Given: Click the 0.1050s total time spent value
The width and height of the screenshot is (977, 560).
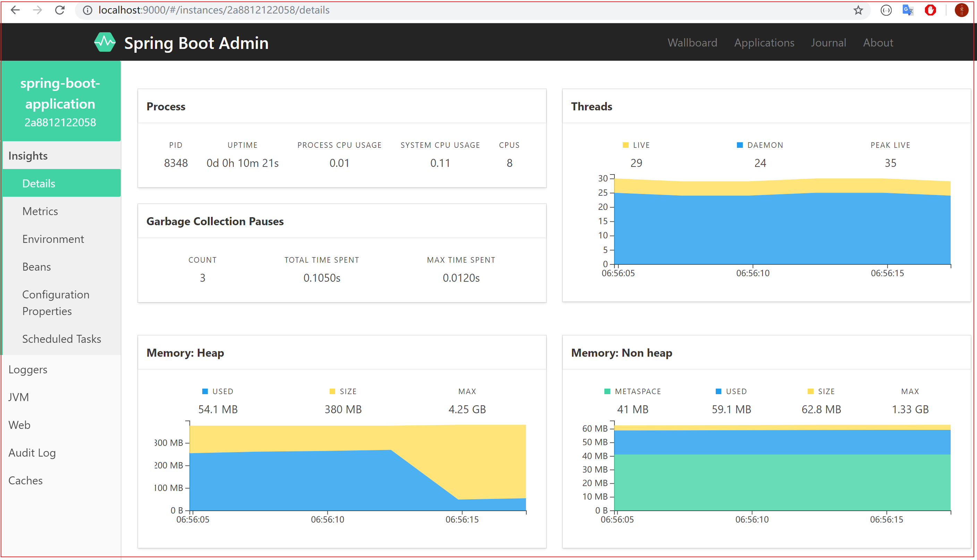Looking at the screenshot, I should click(322, 278).
